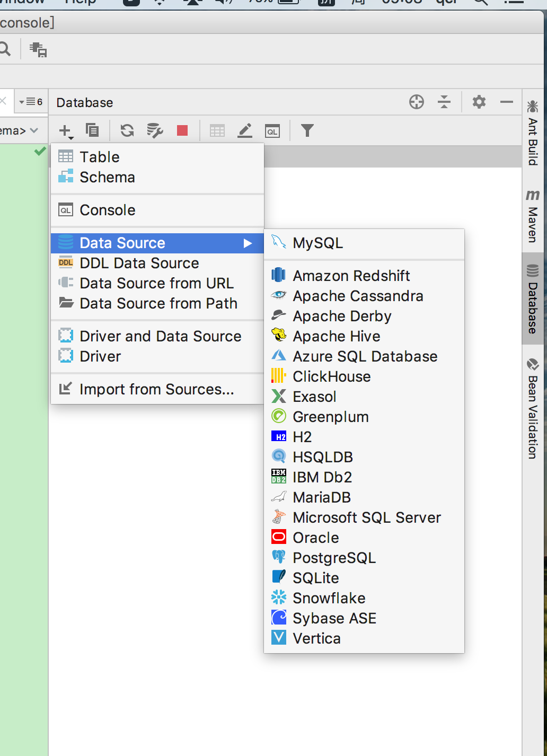Image resolution: width=547 pixels, height=756 pixels.
Task: Select Data Source from URL
Action: pyautogui.click(x=157, y=283)
